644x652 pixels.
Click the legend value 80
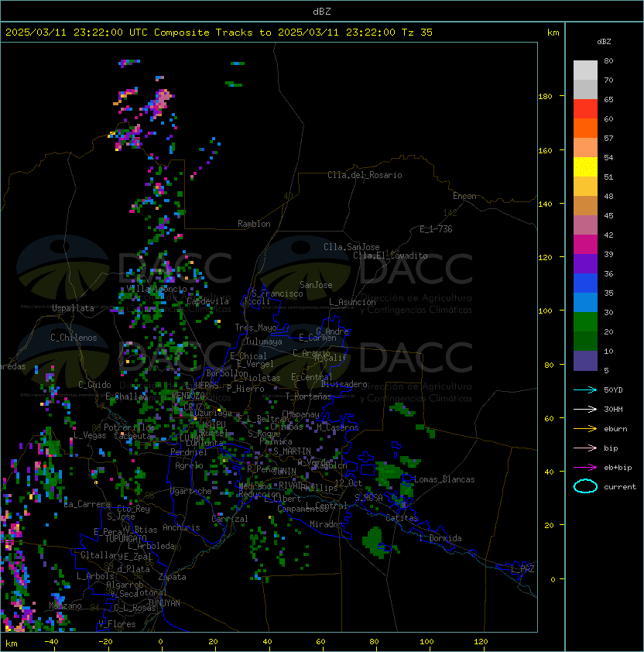coord(608,60)
